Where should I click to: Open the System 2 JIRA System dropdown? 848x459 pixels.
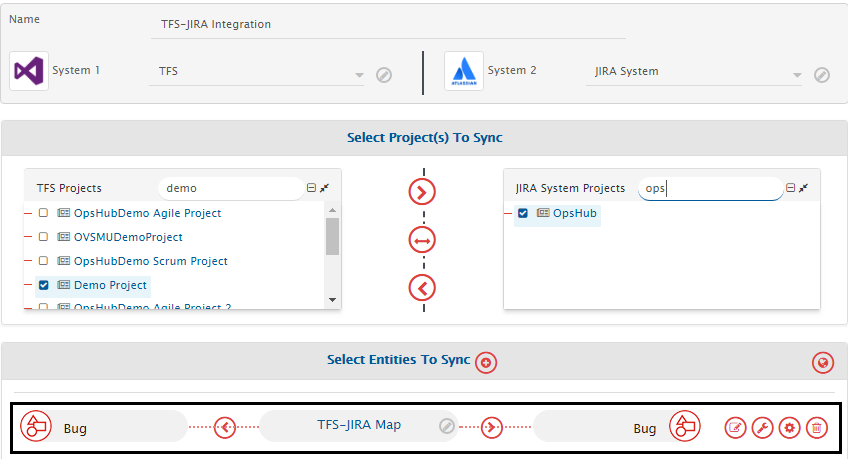tap(797, 75)
